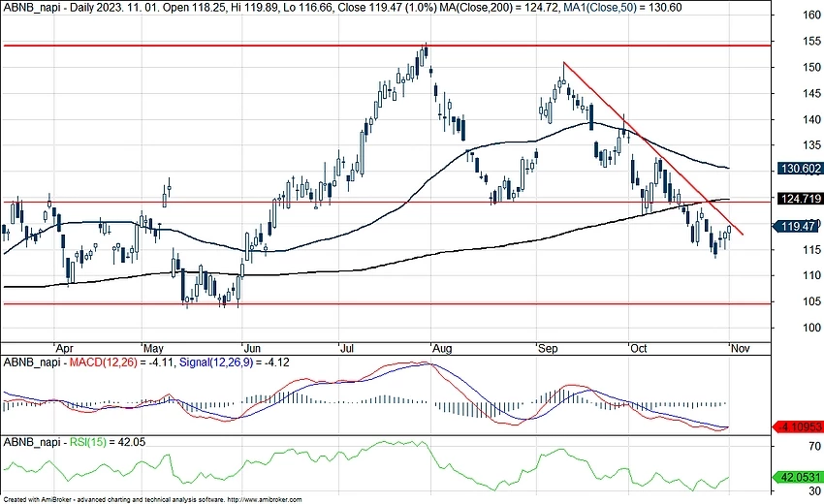Click the 155 price axis label
The image size is (824, 504).
[812, 41]
